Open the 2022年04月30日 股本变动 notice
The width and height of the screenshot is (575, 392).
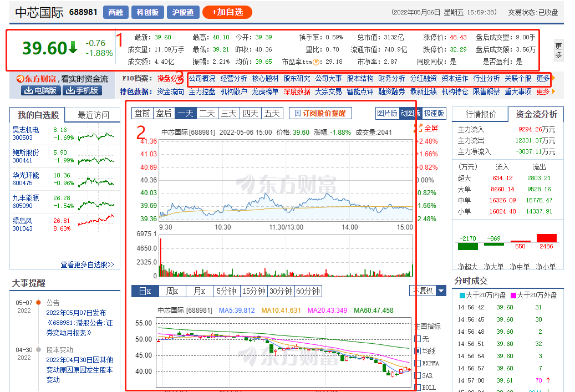79,370
